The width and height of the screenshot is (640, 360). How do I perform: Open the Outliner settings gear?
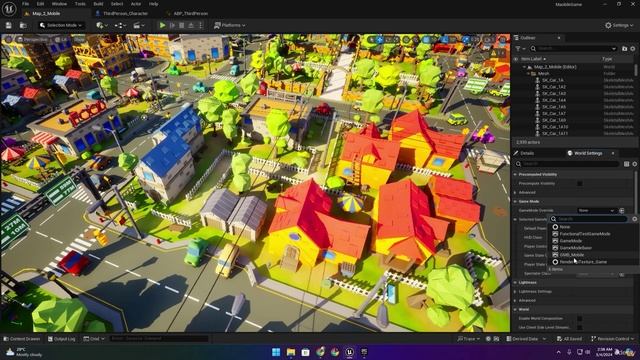click(633, 49)
